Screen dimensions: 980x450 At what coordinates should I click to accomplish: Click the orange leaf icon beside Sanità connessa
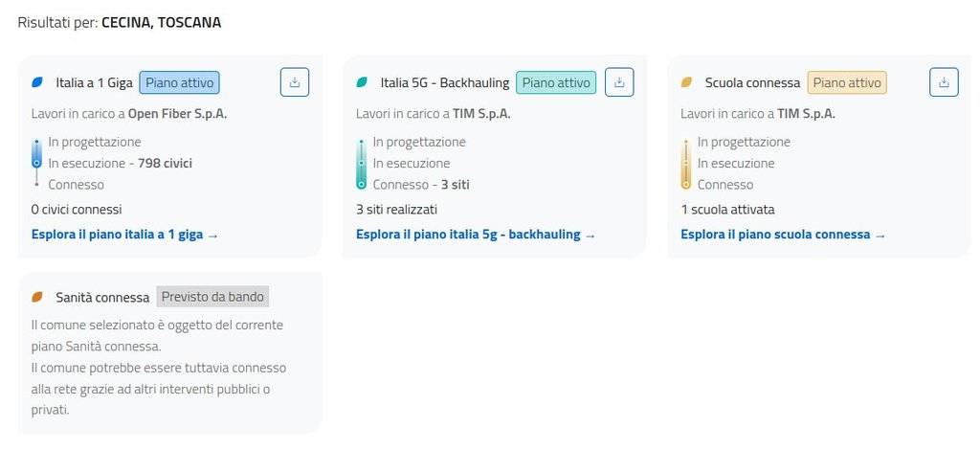tap(37, 298)
